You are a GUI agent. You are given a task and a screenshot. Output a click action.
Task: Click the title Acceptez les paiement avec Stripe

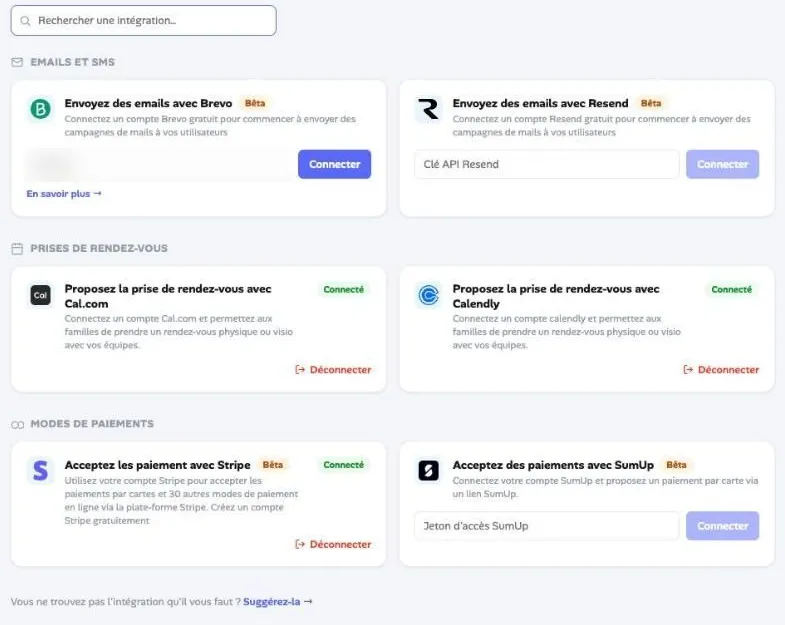click(x=157, y=465)
